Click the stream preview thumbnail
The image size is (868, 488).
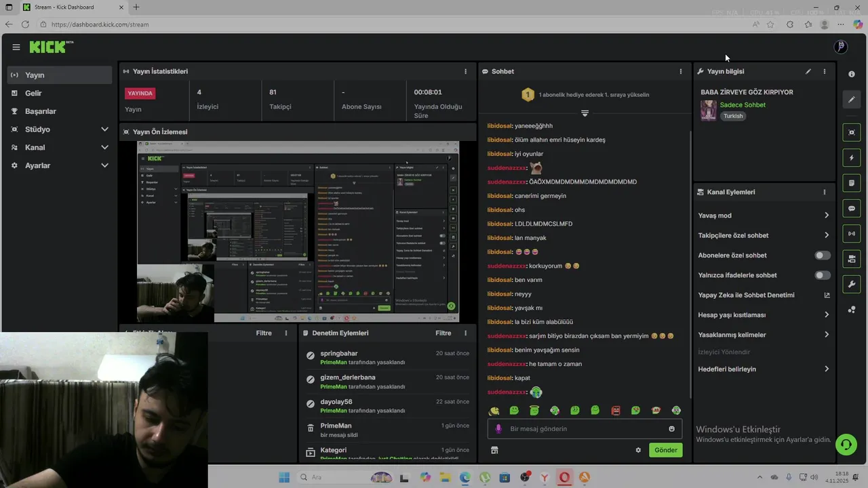(x=298, y=232)
